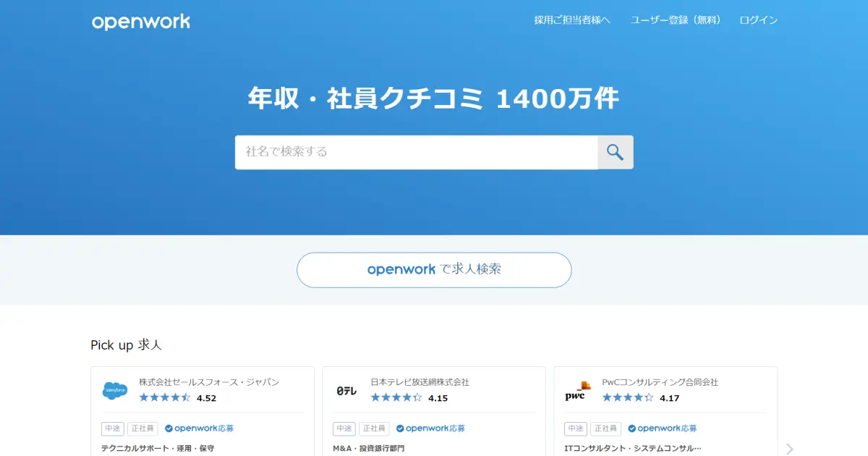This screenshot has width=868, height=456.
Task: Open ITコンサルタント・システムコンサル job listing
Action: 633,449
